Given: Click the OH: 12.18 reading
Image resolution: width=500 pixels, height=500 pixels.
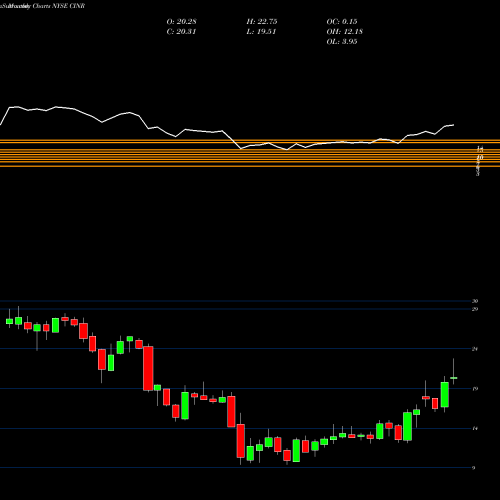Looking at the screenshot, I should (x=344, y=32).
